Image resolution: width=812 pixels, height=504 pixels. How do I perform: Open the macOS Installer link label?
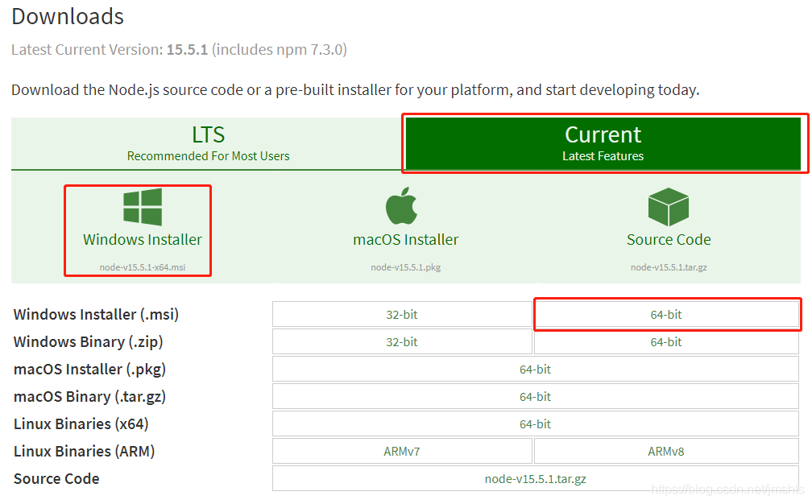point(405,240)
